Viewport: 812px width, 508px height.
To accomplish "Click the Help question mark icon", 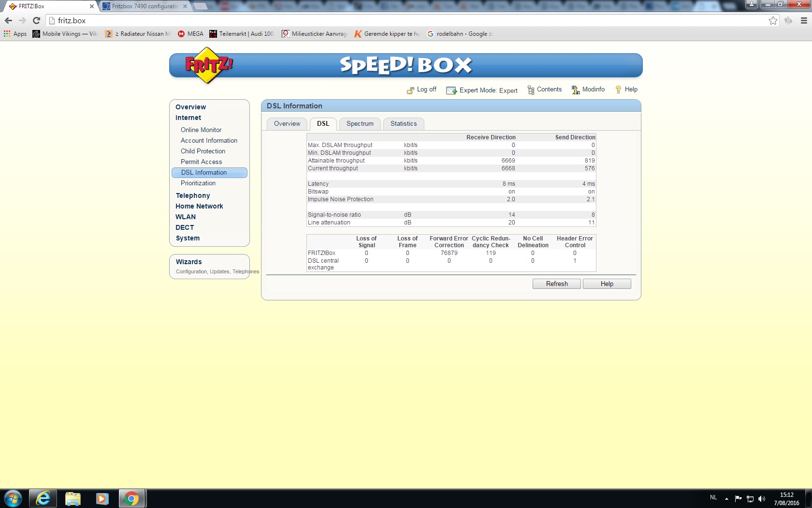I will (x=618, y=90).
